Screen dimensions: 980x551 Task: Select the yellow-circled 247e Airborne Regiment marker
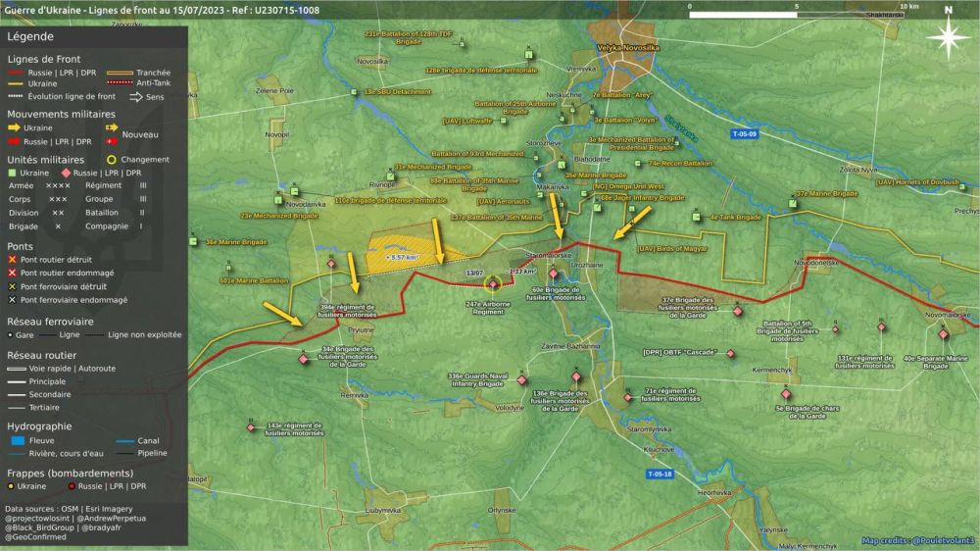point(493,284)
